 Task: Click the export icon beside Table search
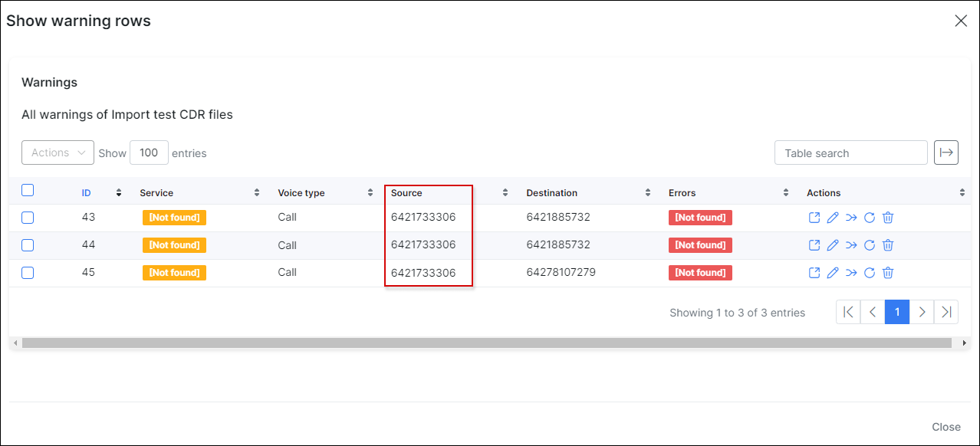tap(946, 152)
